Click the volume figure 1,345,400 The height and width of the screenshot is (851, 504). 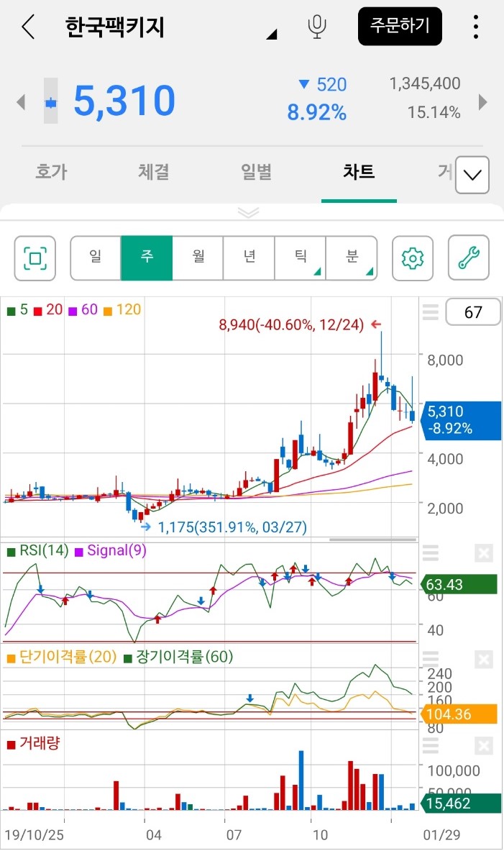(x=425, y=83)
